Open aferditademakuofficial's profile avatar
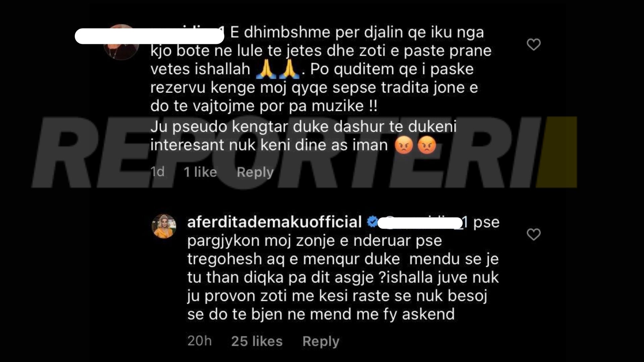This screenshot has height=362, width=644. click(x=164, y=226)
